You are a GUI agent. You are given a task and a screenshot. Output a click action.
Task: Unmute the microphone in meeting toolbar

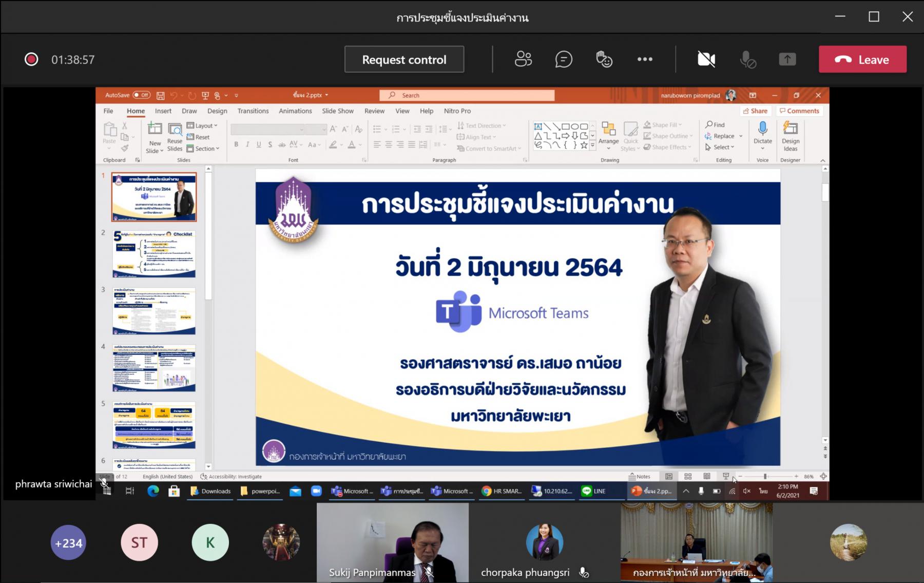click(748, 60)
